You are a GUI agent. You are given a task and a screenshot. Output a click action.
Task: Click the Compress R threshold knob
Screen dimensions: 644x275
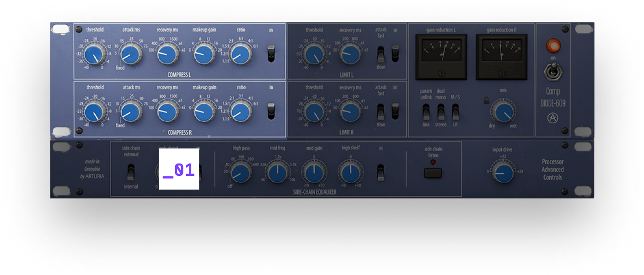click(95, 112)
